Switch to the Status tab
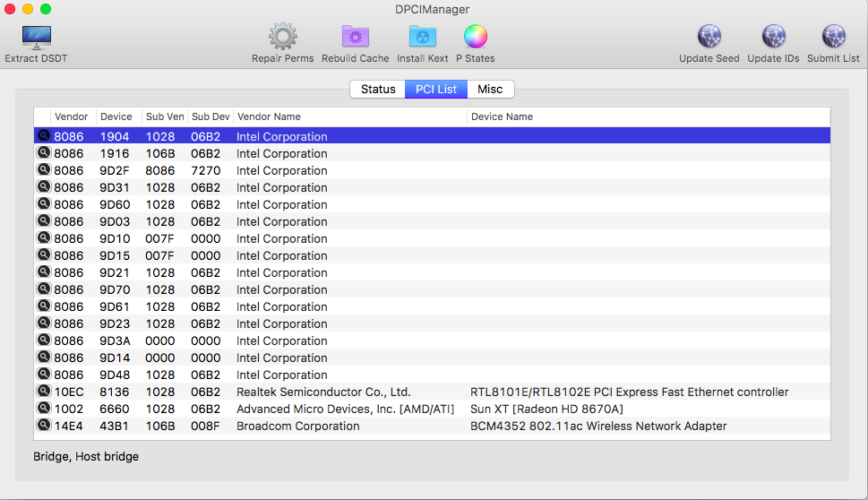The width and height of the screenshot is (868, 500). coord(378,90)
